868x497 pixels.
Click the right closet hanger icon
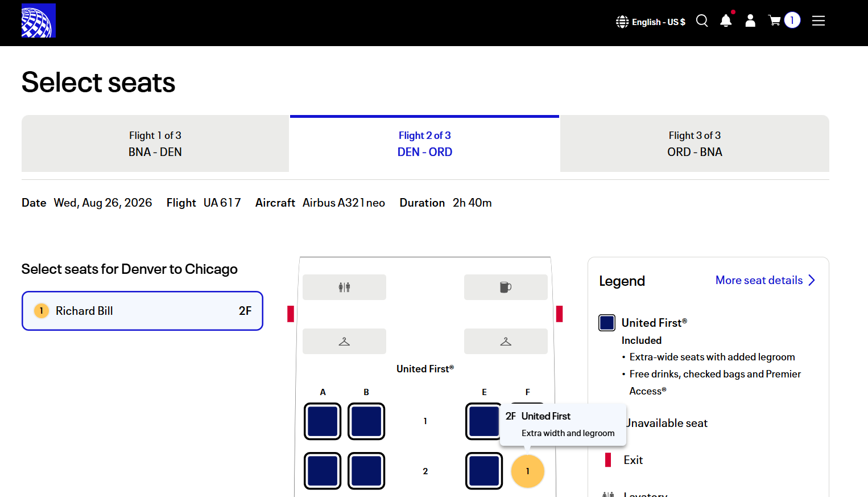pos(506,341)
